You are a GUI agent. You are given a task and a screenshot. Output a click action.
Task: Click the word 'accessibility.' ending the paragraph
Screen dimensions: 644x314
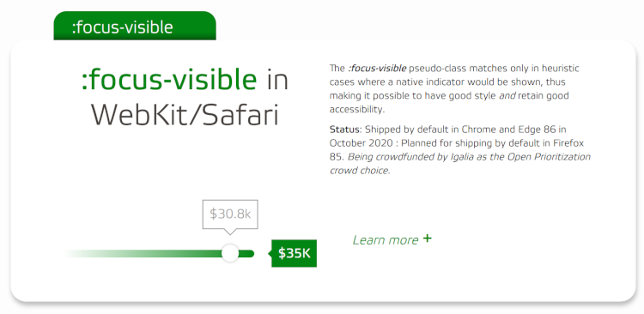pos(357,110)
